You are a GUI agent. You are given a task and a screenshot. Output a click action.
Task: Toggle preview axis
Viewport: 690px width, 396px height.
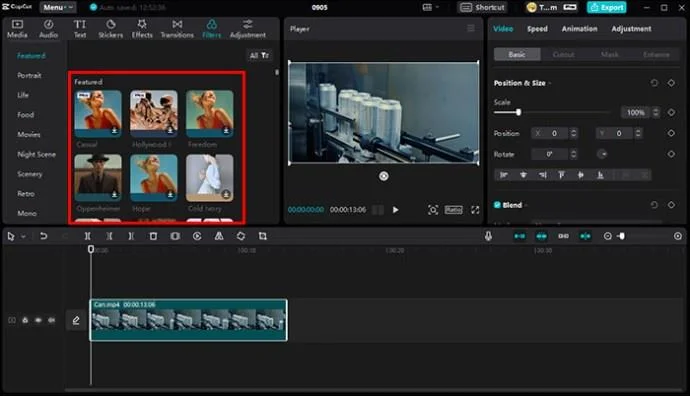pos(585,236)
